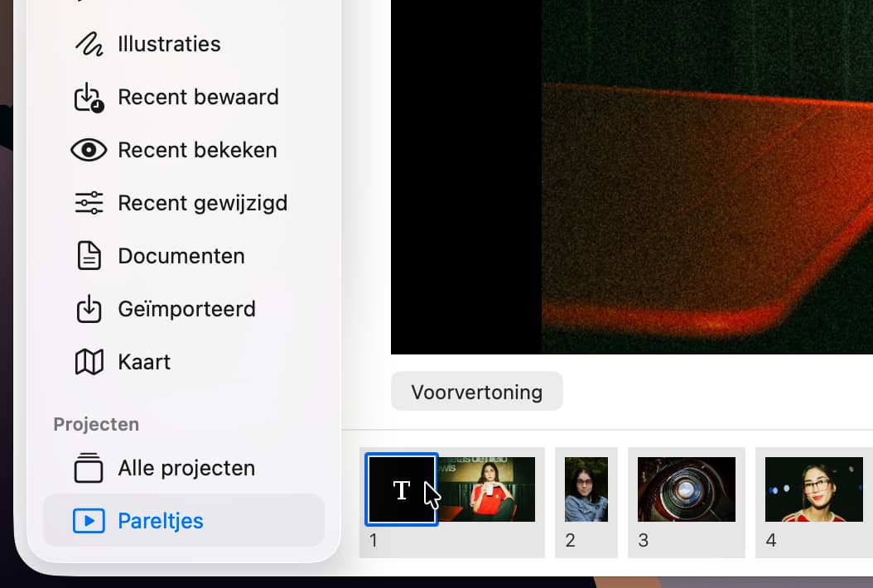Click the Voorvertoning button
The image size is (873, 588).
point(476,392)
